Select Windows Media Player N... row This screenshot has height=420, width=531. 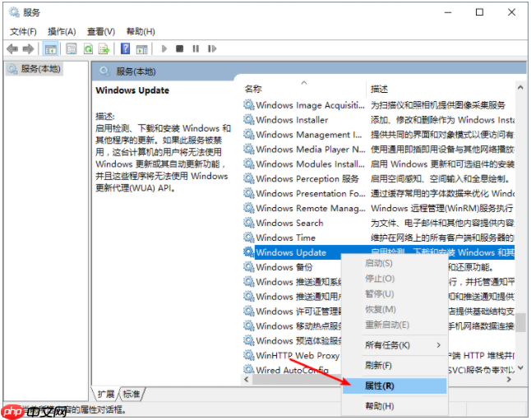click(379, 150)
